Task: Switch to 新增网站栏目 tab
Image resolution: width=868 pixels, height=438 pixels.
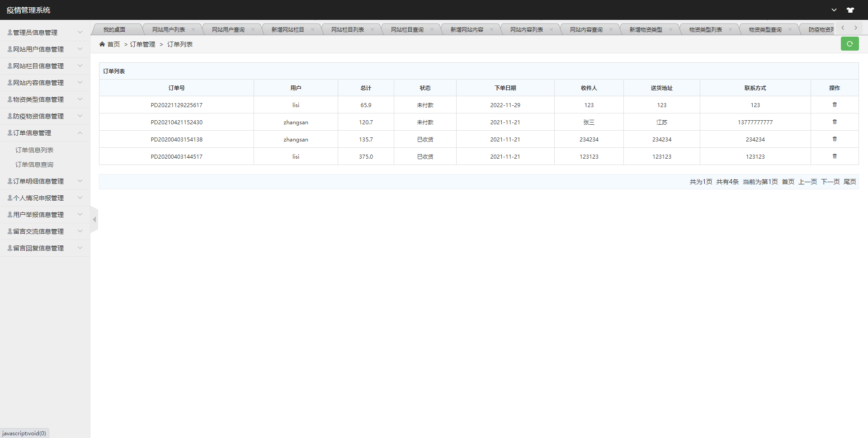Action: 288,30
